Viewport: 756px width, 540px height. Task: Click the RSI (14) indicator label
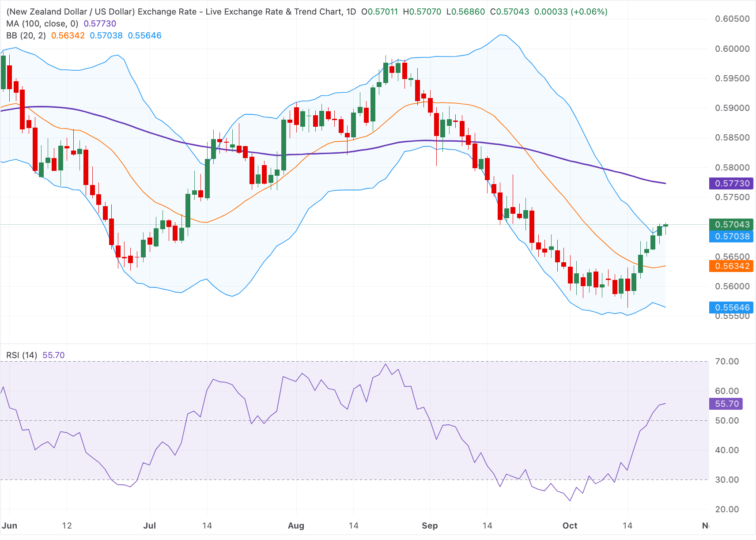22,355
